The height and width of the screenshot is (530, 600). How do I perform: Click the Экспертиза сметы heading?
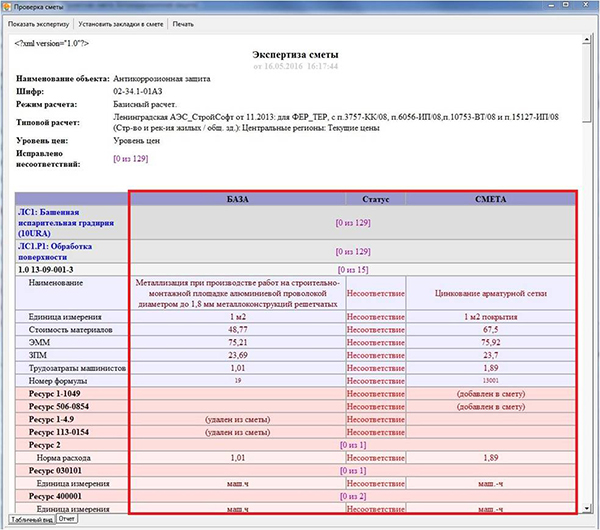(295, 54)
